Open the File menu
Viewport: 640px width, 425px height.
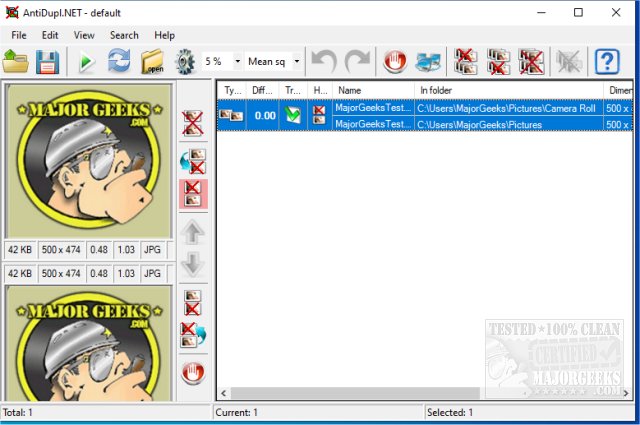point(19,36)
